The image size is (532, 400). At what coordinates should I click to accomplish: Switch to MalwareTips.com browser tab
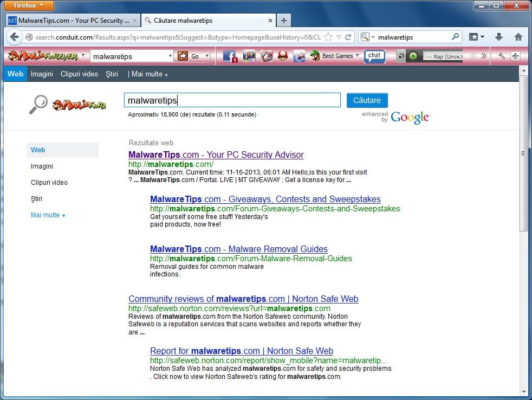coord(73,21)
